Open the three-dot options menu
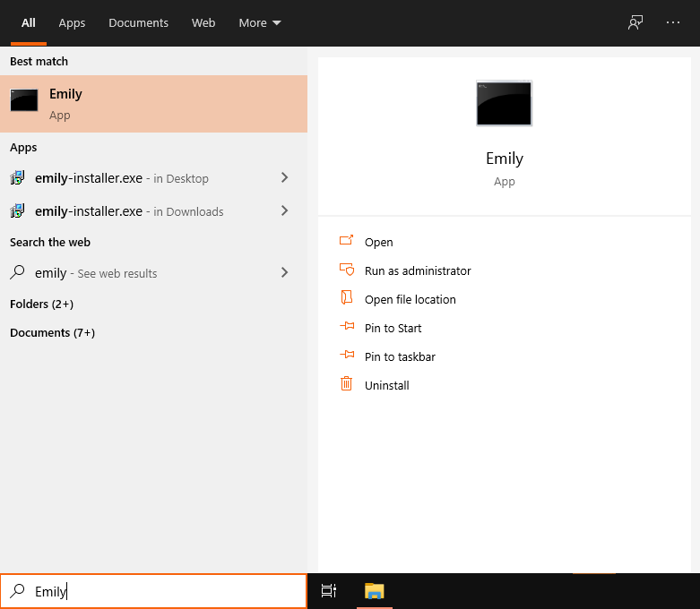The image size is (700, 609). tap(673, 22)
